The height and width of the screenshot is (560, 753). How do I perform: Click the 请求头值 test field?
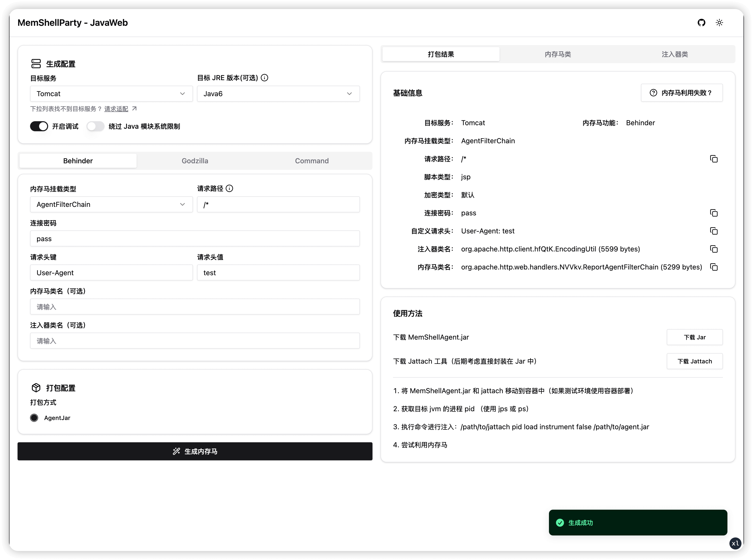coord(278,272)
